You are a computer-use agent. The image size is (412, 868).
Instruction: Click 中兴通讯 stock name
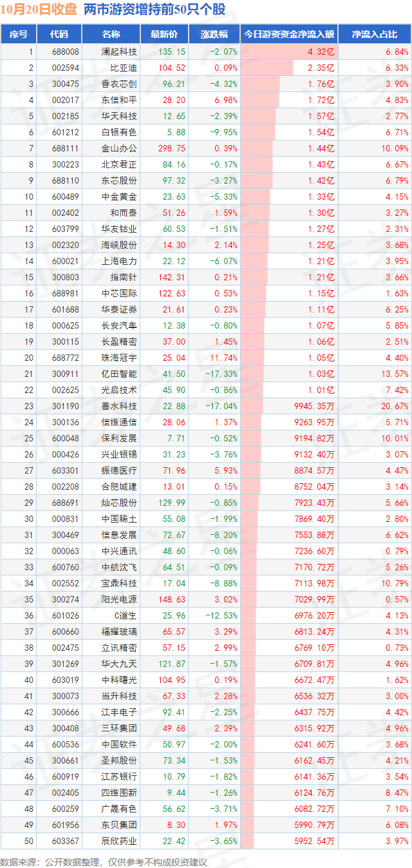click(x=119, y=551)
